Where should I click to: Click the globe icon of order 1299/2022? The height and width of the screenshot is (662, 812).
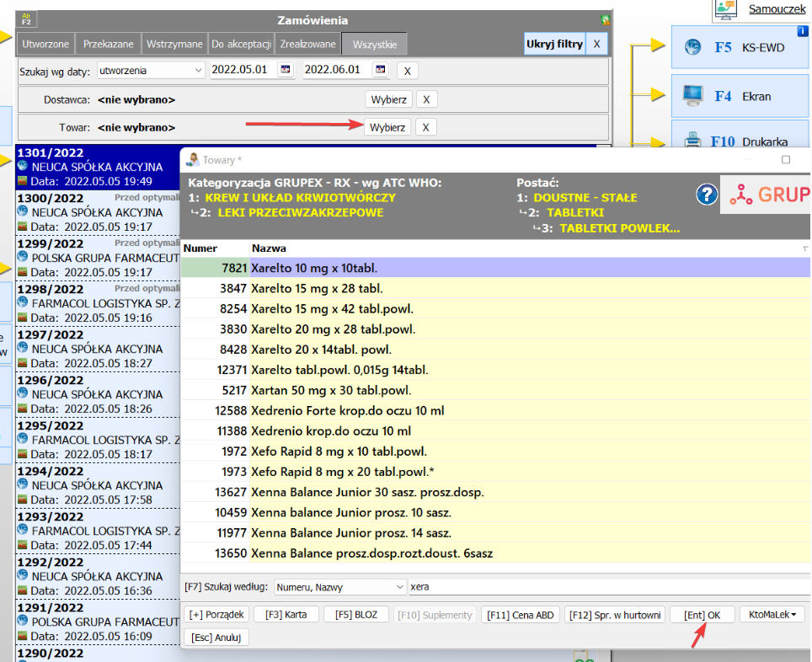point(22,256)
